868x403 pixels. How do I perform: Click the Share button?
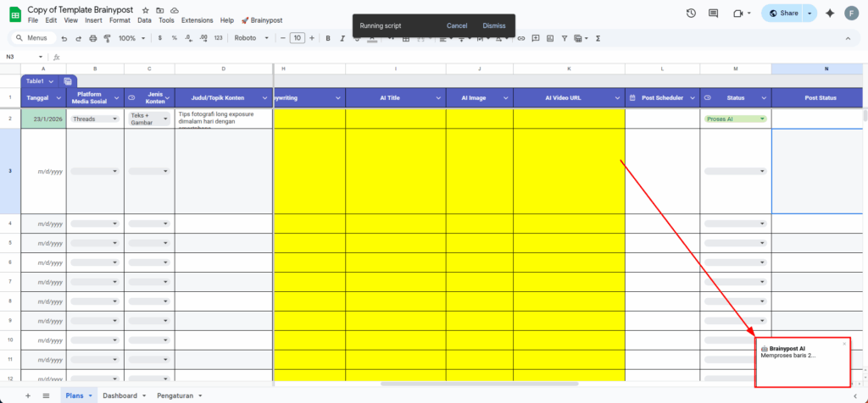pos(782,14)
